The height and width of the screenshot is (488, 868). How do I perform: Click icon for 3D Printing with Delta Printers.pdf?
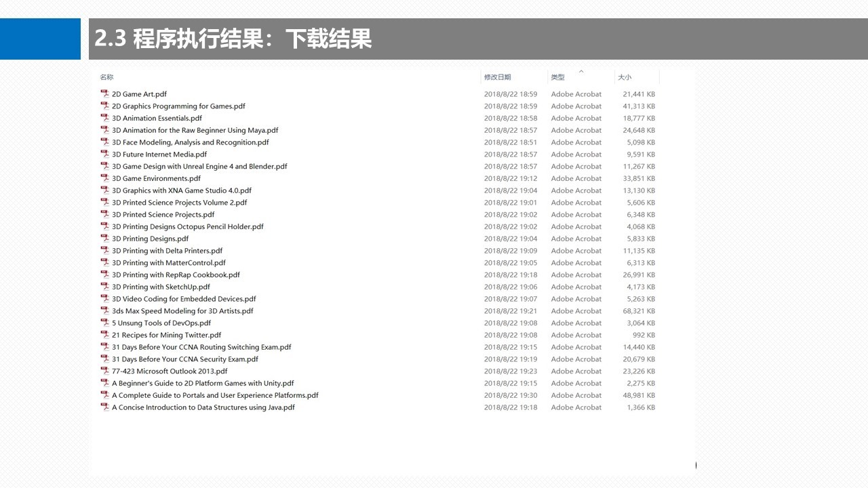(x=105, y=251)
